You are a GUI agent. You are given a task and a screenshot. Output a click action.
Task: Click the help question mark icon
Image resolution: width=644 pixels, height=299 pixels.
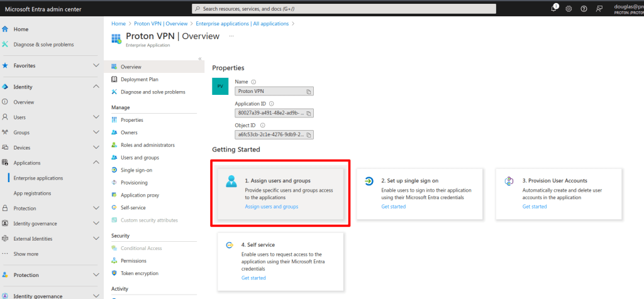(x=584, y=9)
